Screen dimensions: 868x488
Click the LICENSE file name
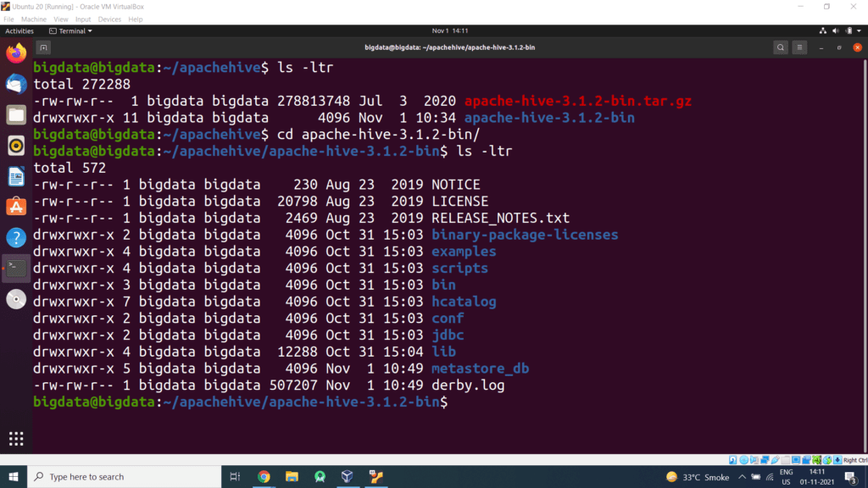(x=460, y=202)
